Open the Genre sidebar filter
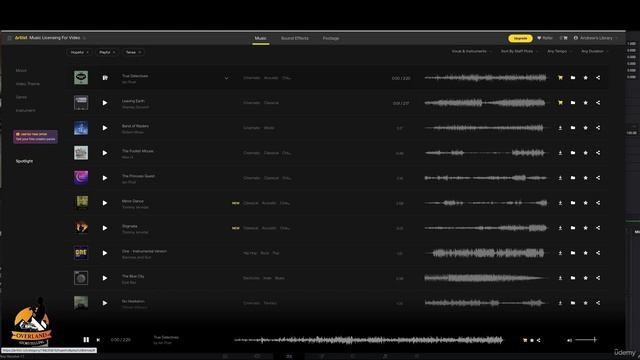Viewport: 640px width, 360px height. tap(21, 97)
